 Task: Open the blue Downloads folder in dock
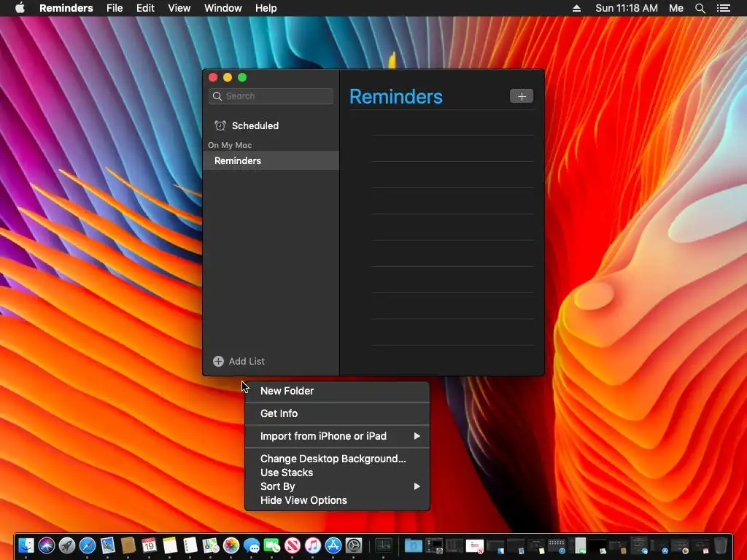pos(413,545)
